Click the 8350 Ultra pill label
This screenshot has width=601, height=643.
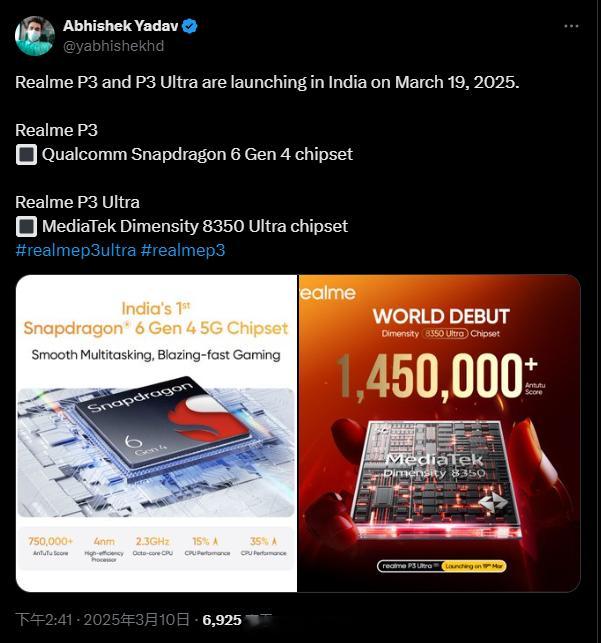444,333
